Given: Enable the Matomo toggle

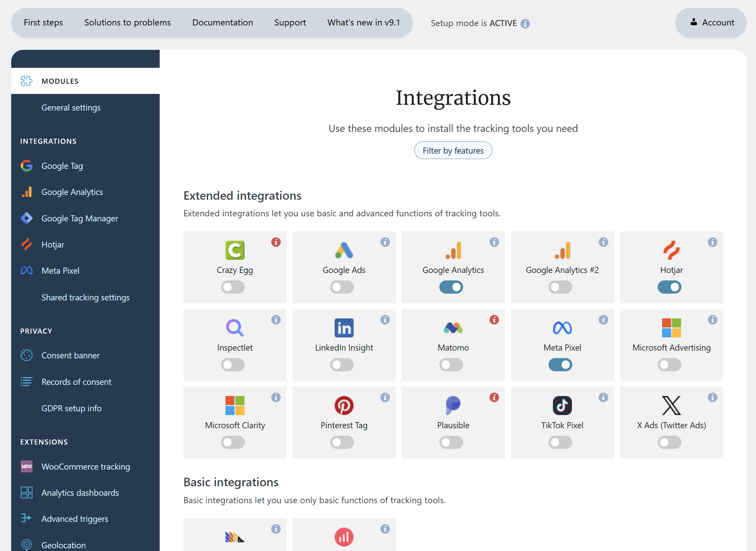Looking at the screenshot, I should tap(451, 365).
